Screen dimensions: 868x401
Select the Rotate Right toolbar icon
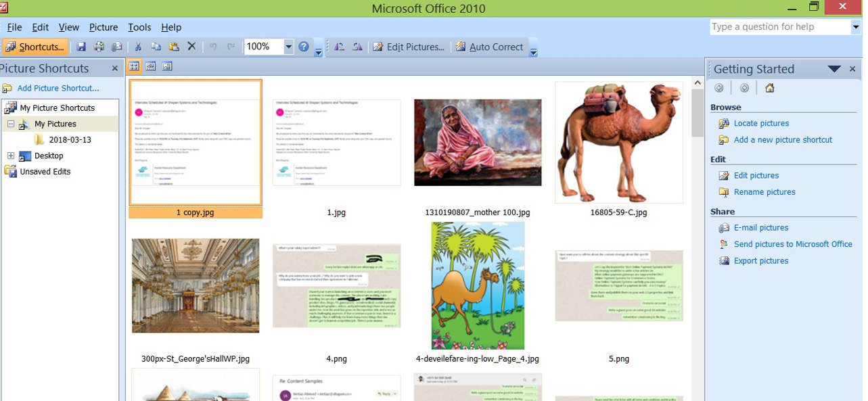click(x=358, y=46)
